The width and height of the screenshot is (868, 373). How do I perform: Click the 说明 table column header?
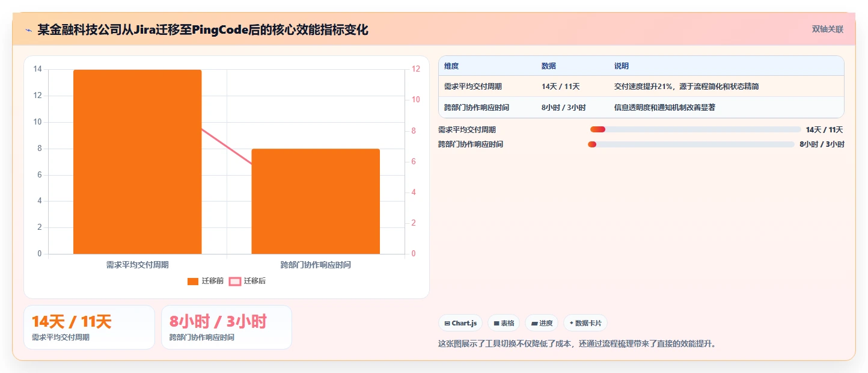click(x=622, y=66)
